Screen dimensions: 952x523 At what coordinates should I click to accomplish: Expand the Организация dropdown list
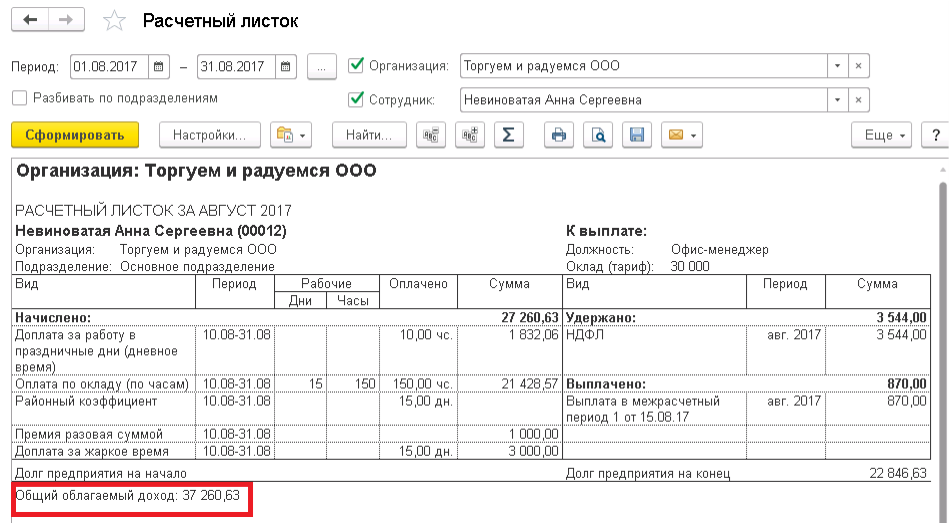(837, 66)
